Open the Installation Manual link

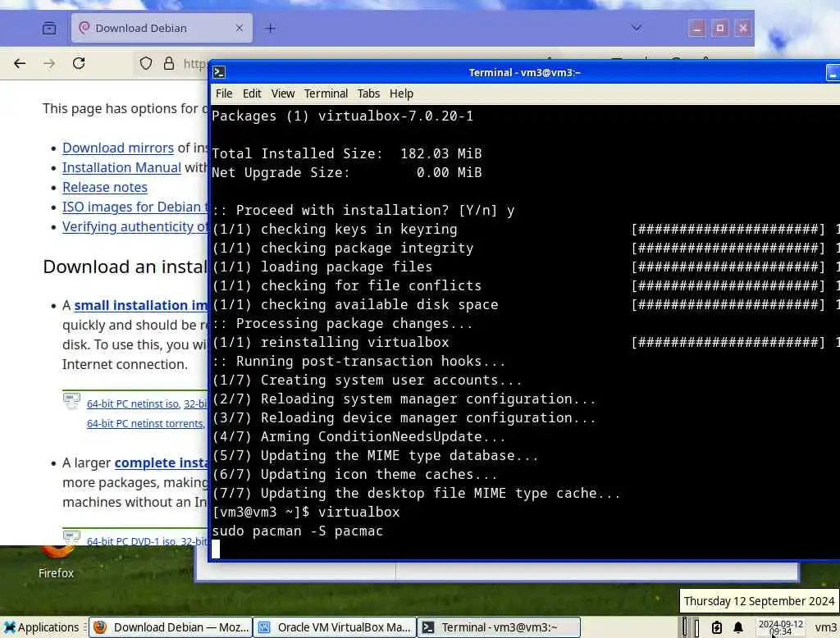pos(121,167)
